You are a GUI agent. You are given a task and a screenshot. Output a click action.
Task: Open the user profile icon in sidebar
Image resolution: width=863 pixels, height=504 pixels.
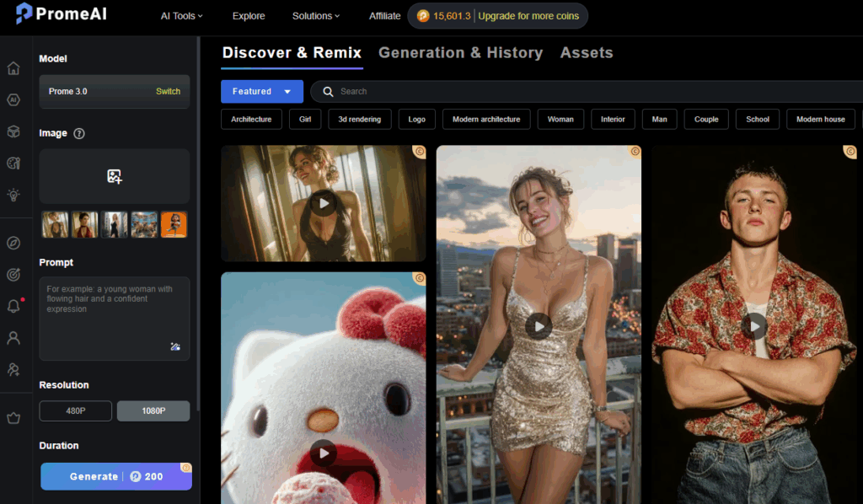tap(13, 338)
